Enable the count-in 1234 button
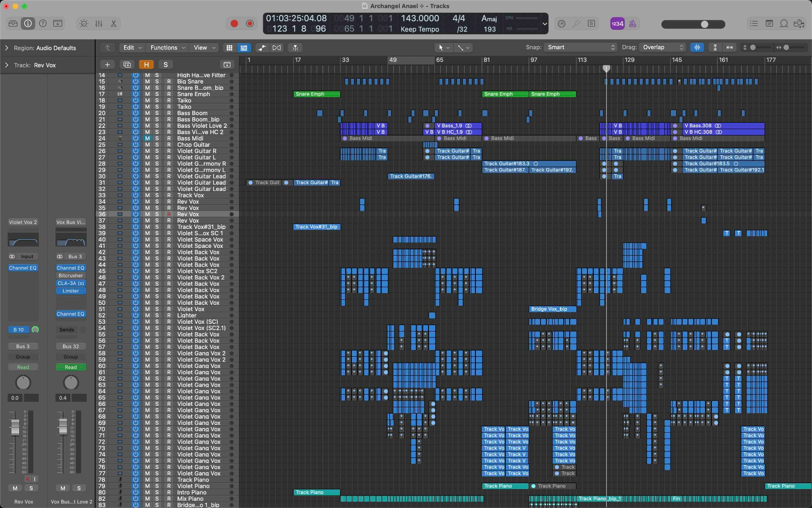 (x=617, y=24)
